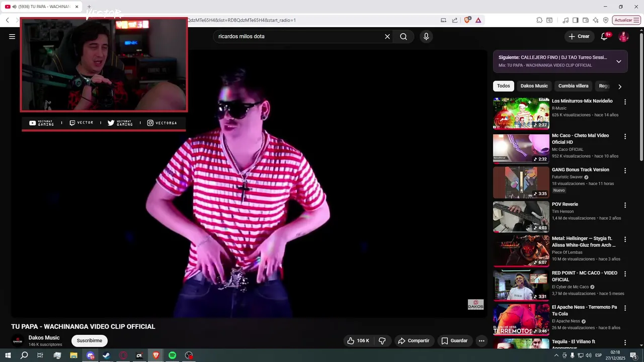
Task: Open YouTube notifications bell
Action: click(605, 36)
